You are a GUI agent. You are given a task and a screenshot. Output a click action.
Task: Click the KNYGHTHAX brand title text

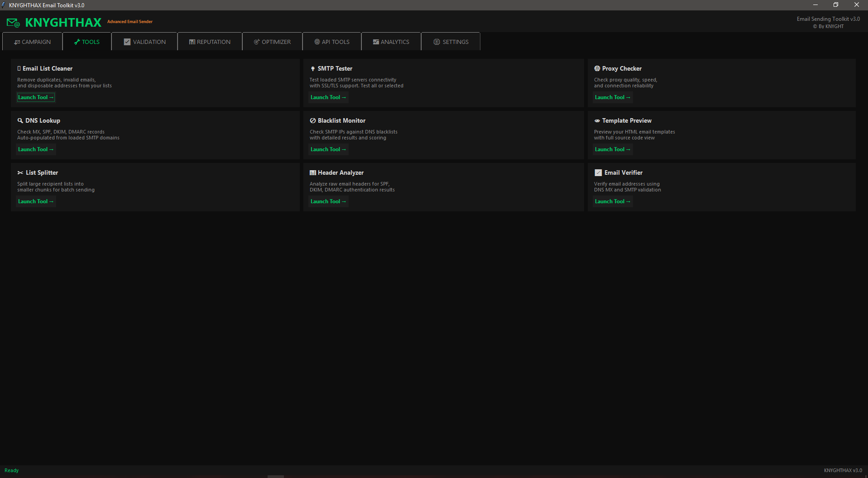[63, 23]
